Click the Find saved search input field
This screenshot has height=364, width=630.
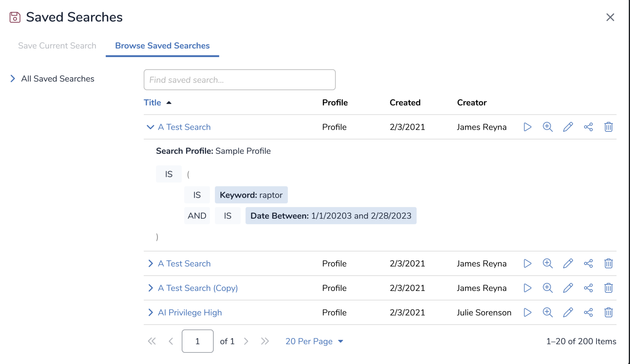[x=239, y=80]
